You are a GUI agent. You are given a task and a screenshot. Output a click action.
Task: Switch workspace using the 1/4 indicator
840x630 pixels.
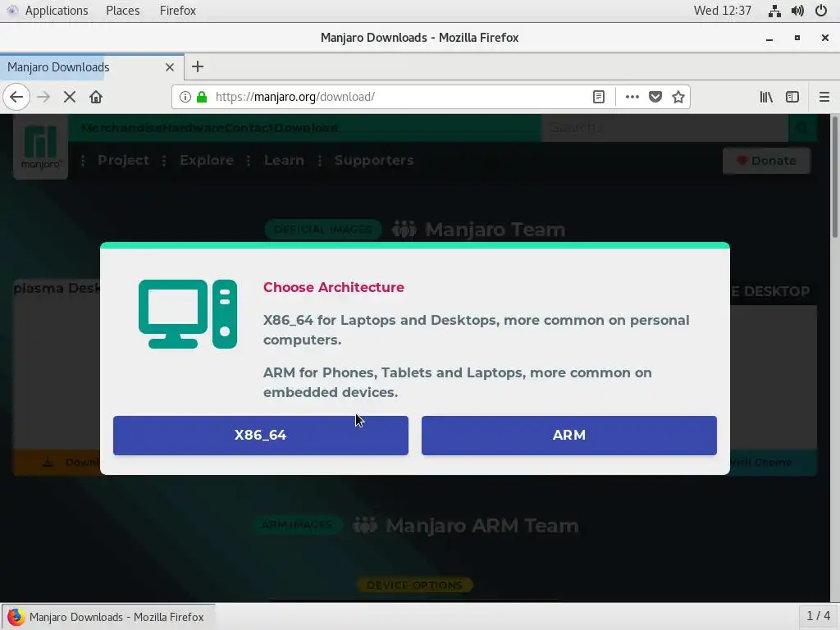818,616
